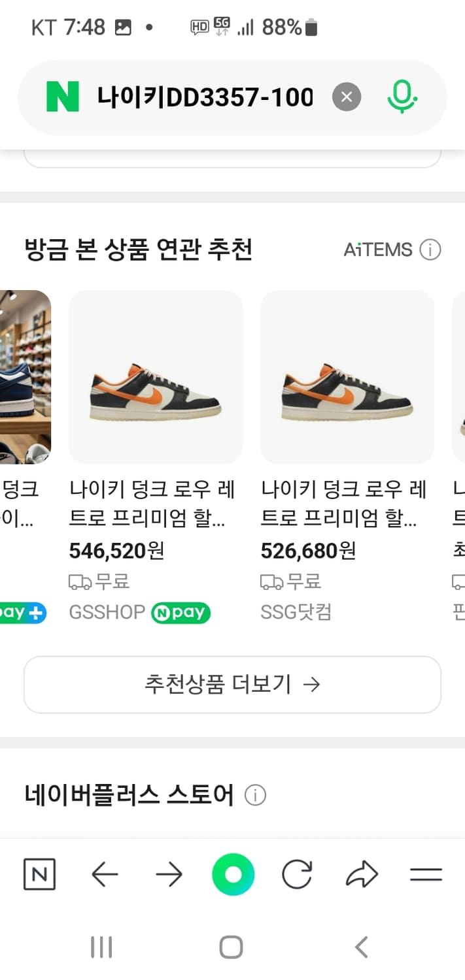Share this page using the share arrow
This screenshot has height=980, width=465.
362,874
